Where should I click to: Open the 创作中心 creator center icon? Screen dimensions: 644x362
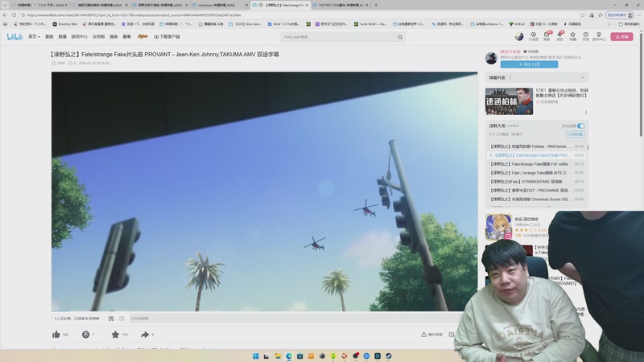[x=599, y=36]
